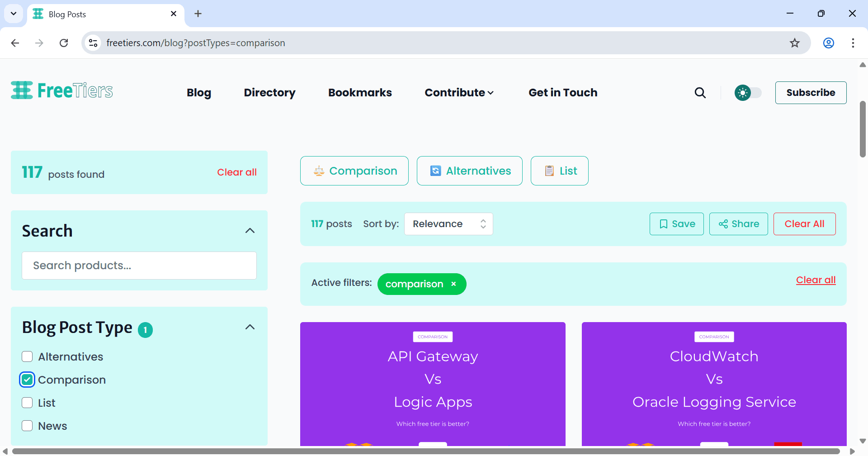The width and height of the screenshot is (868, 456).
Task: Click the COMPARISON badge on API Gateway card
Action: pos(433,337)
